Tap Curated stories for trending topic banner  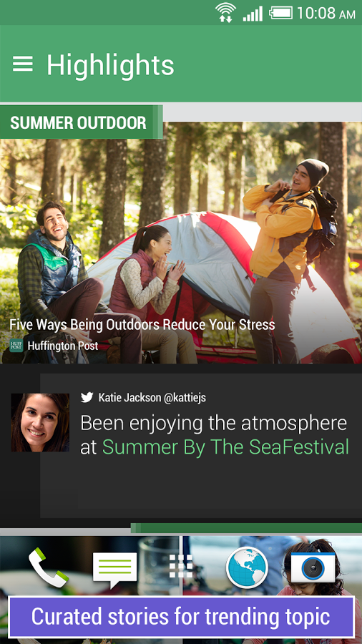point(181,617)
